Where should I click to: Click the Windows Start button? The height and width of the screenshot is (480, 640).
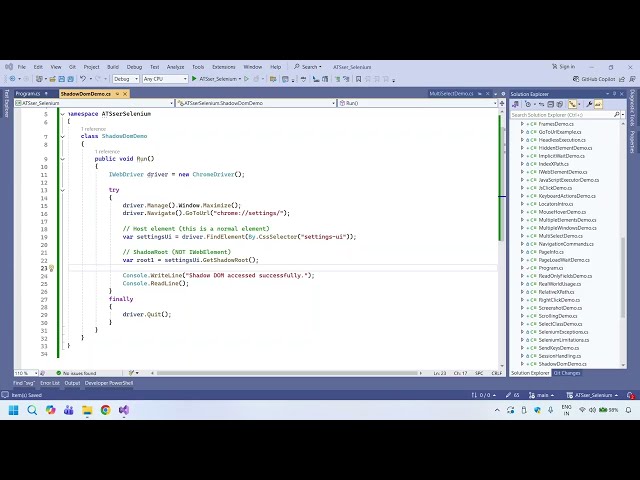pos(13,410)
